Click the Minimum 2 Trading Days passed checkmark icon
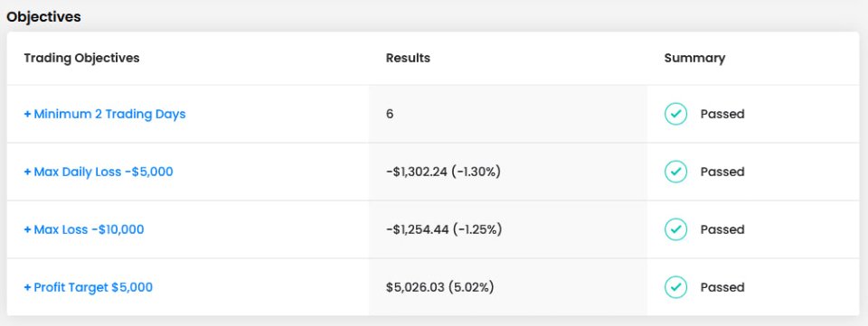This screenshot has width=868, height=326. click(675, 115)
